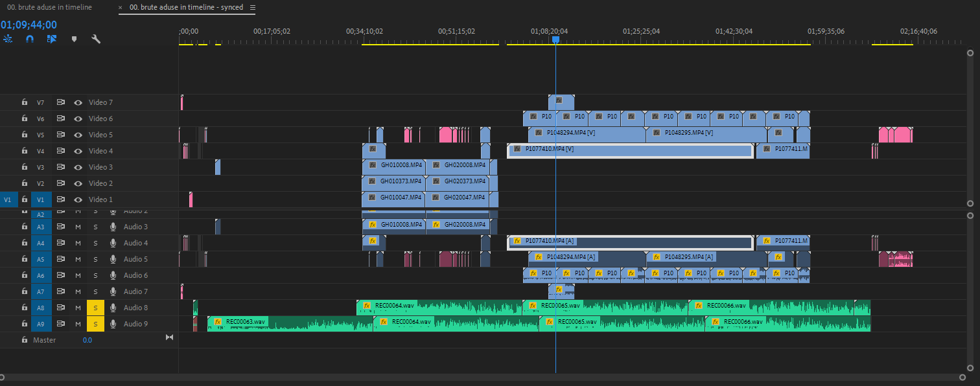Viewport: 980px width, 386px height.
Task: Toggle A4 audio track targeting
Action: [40, 243]
